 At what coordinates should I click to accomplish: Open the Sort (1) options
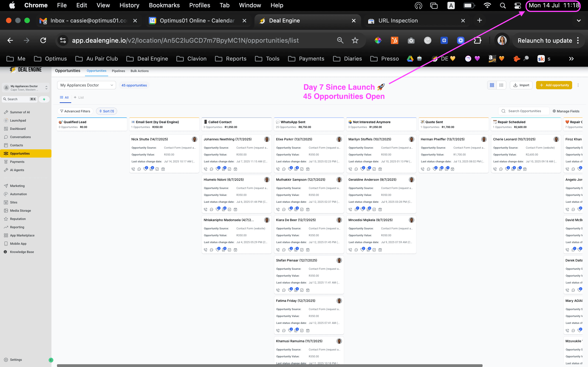[x=106, y=111]
